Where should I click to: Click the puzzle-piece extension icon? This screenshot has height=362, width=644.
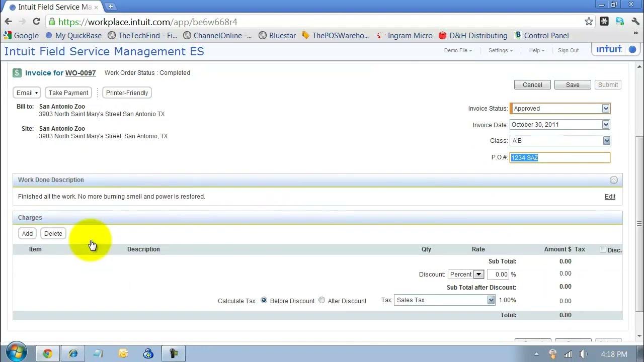604,22
